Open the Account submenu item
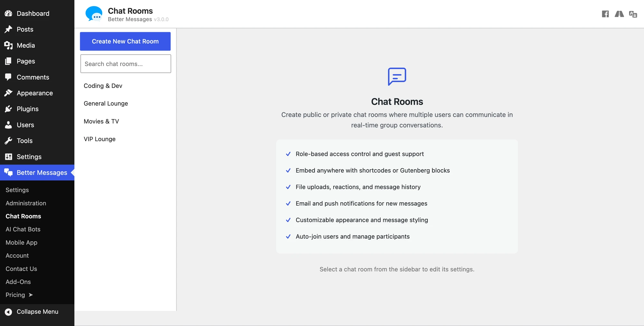644x326 pixels. [17, 255]
